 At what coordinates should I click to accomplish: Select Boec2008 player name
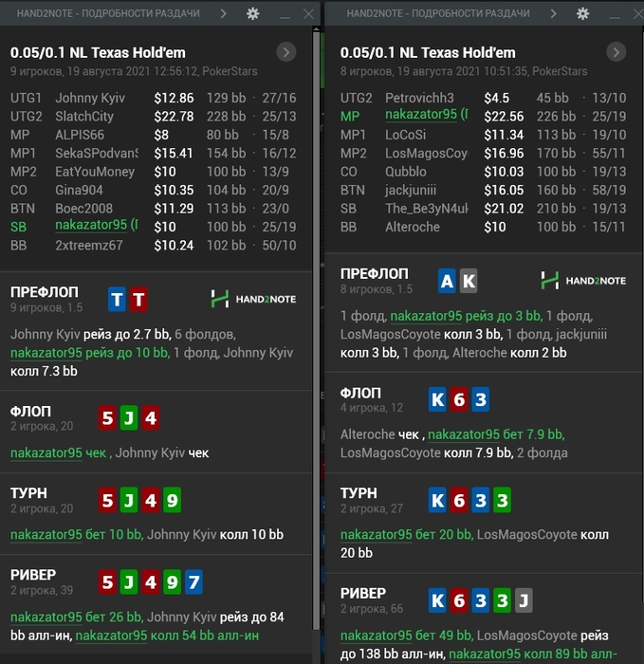click(83, 209)
